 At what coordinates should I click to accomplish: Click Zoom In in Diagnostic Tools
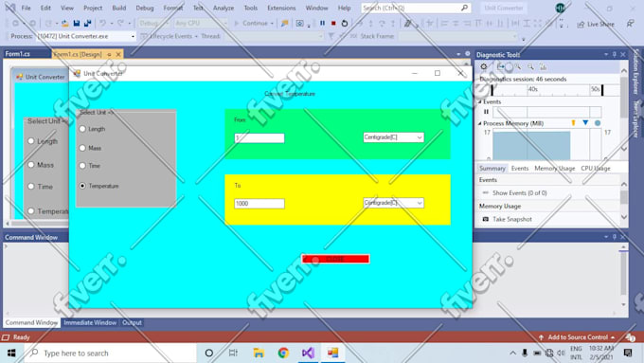(518, 66)
